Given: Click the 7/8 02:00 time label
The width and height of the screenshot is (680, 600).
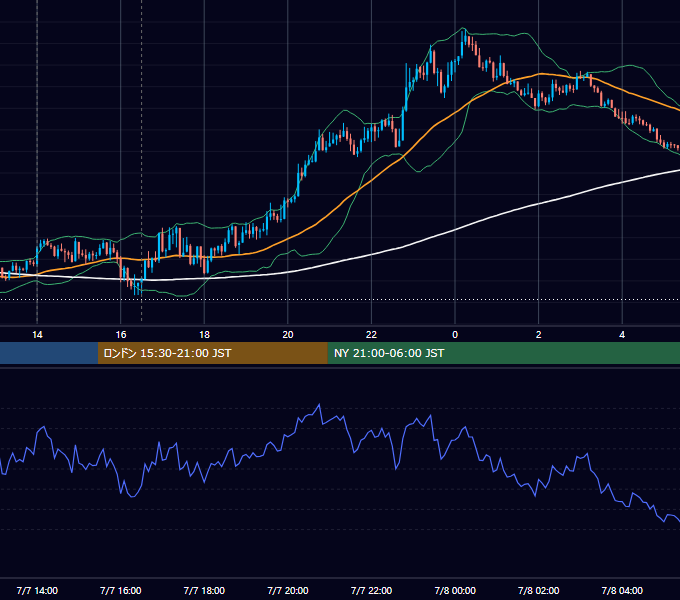Looking at the screenshot, I should tap(539, 590).
